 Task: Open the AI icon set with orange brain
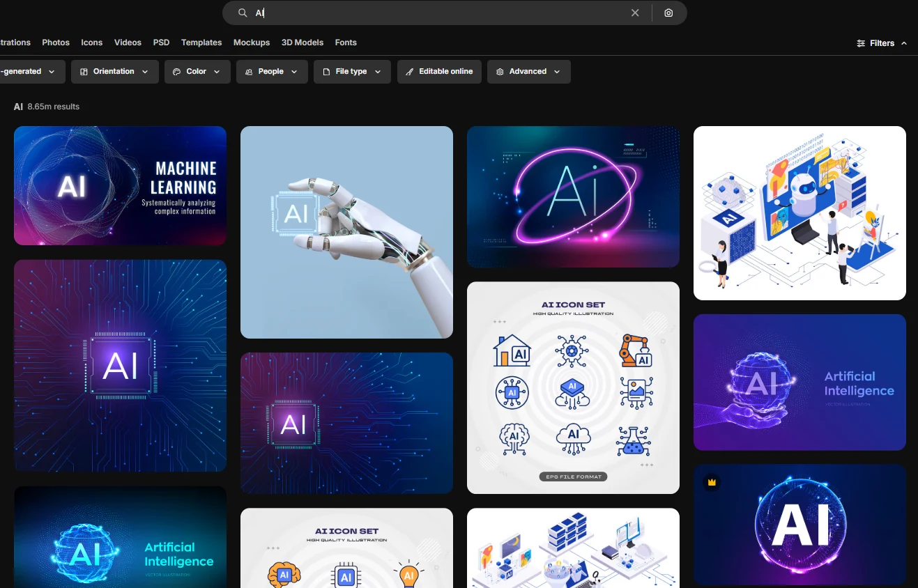tap(346, 548)
